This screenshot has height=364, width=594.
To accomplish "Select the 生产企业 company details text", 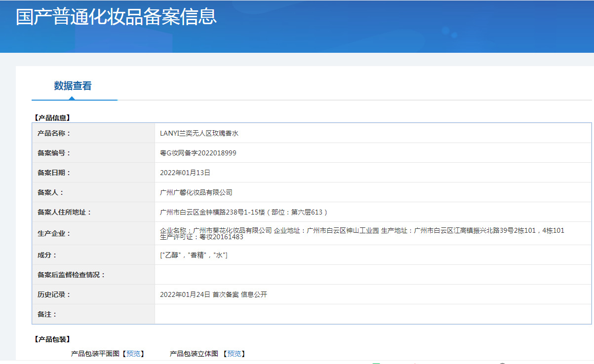I will pyautogui.click(x=362, y=233).
